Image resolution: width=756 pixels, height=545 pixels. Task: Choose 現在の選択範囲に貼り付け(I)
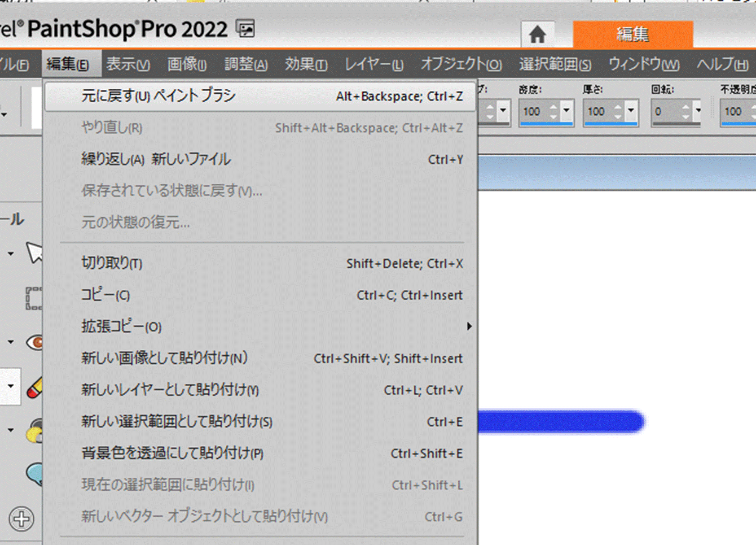(x=260, y=485)
